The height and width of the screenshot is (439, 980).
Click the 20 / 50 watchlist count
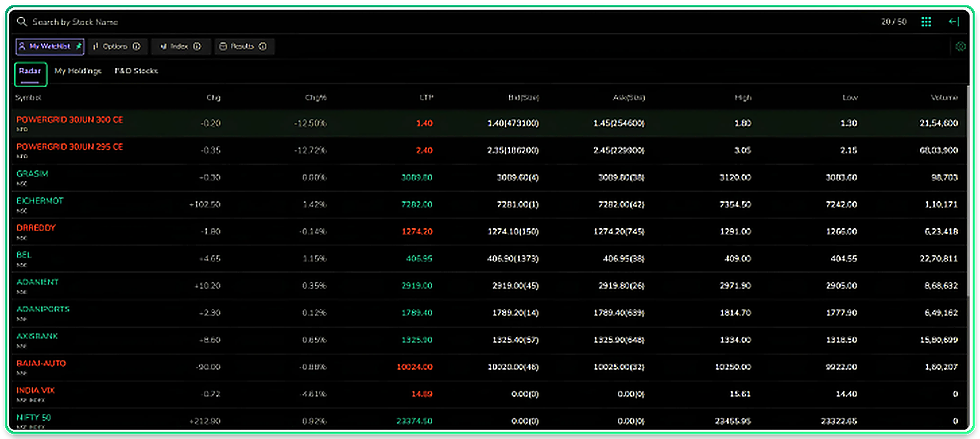coord(894,22)
